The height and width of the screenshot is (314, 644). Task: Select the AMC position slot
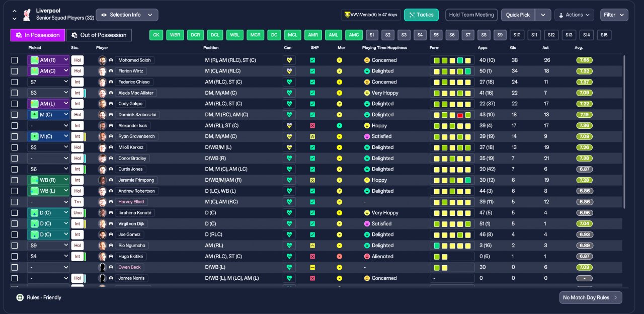(354, 35)
